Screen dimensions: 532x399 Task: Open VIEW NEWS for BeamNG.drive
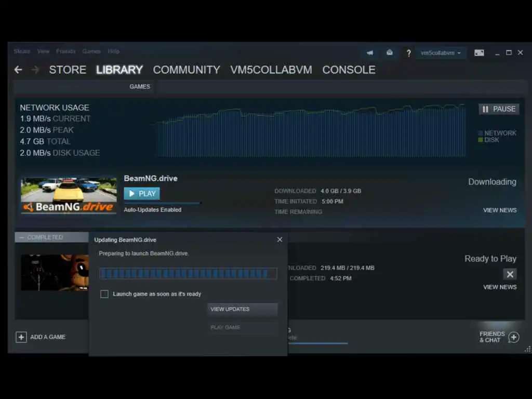(500, 210)
